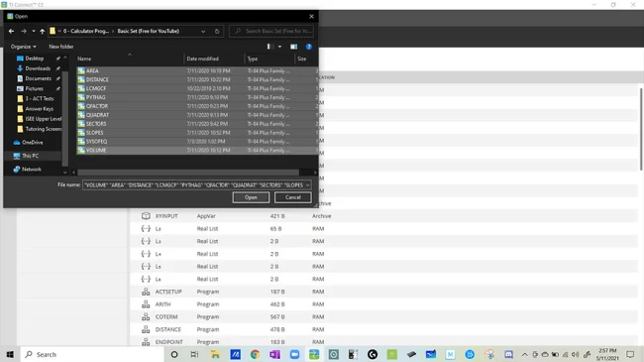Click the Cancel button
This screenshot has width=644, height=362.
tap(293, 197)
